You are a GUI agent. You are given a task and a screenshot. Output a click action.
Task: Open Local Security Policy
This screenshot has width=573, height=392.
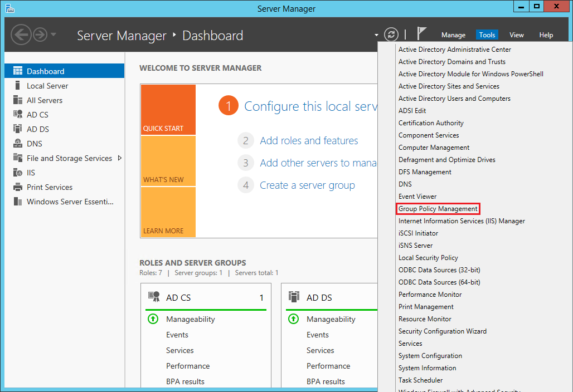tap(428, 258)
